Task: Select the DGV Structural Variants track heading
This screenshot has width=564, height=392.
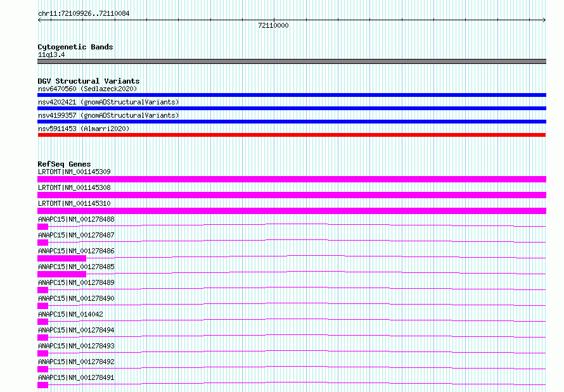Action: pyautogui.click(x=89, y=81)
